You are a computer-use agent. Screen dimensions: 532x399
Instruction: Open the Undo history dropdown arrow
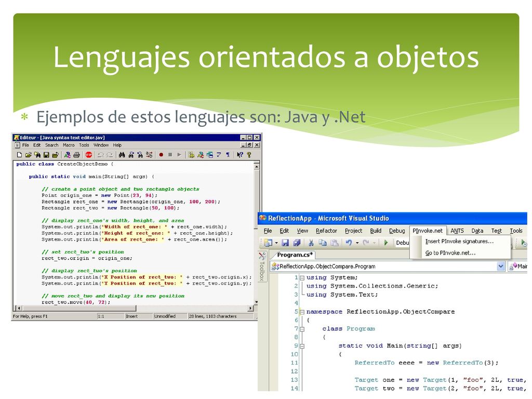pos(357,243)
